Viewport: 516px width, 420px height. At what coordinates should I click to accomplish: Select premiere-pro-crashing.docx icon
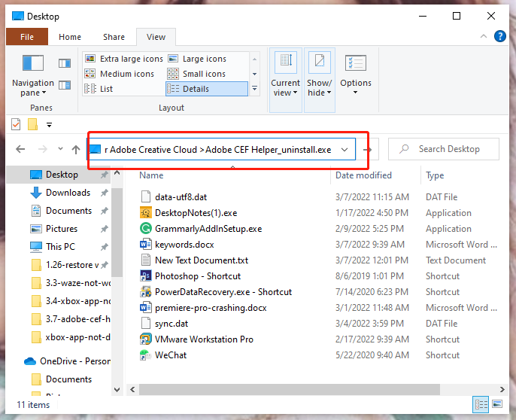click(146, 307)
